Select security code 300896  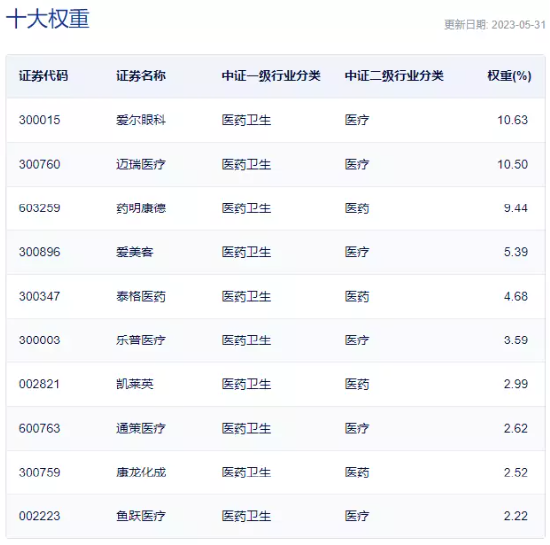[x=40, y=252]
